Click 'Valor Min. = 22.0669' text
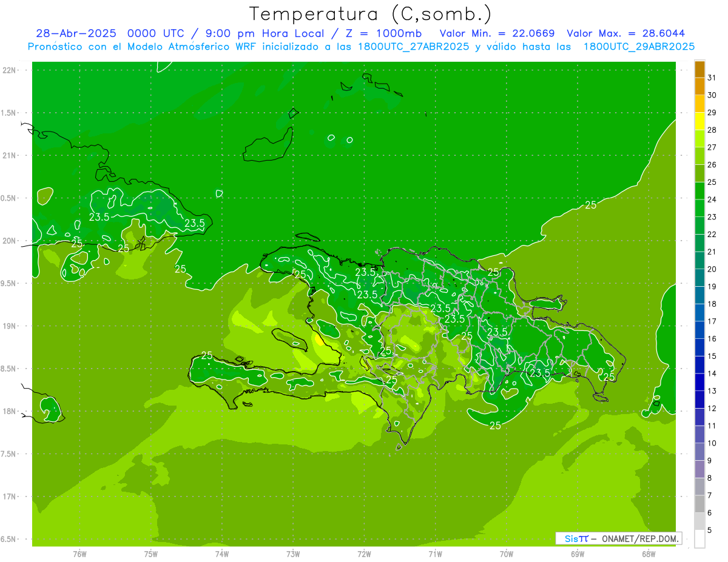This screenshot has width=728, height=562. pos(497,33)
